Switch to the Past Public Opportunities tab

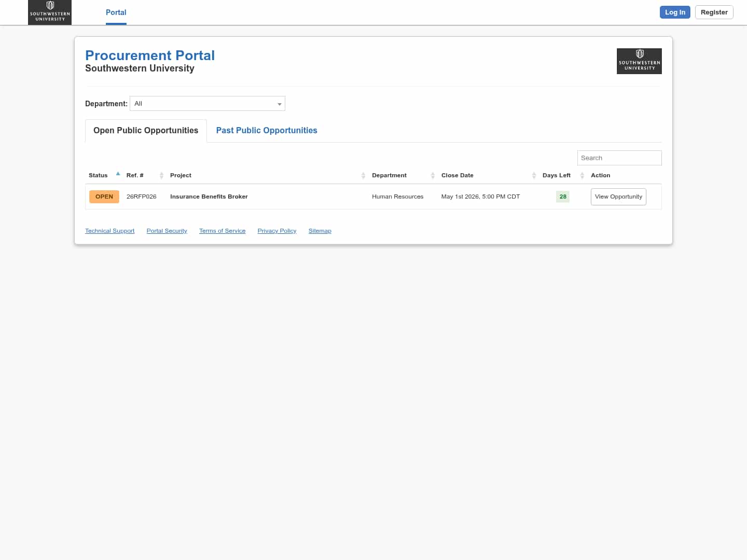(267, 130)
